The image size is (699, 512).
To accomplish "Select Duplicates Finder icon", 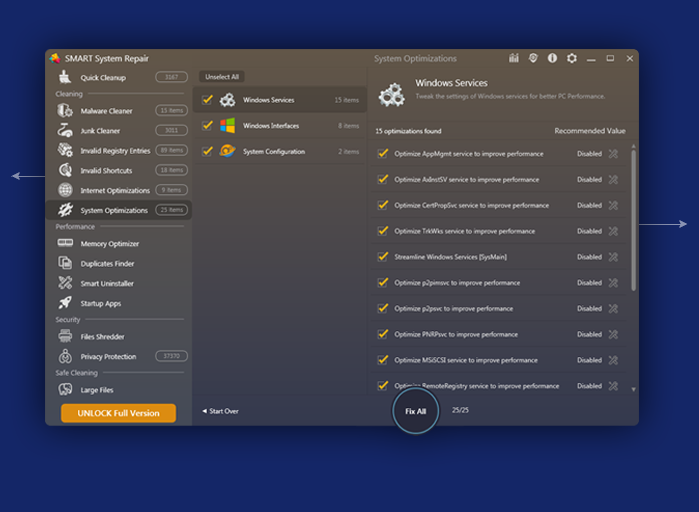I will click(65, 263).
